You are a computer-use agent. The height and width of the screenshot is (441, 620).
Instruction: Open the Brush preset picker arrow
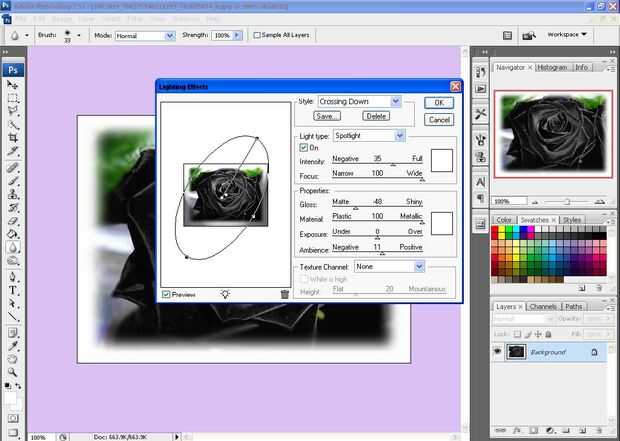(79, 35)
